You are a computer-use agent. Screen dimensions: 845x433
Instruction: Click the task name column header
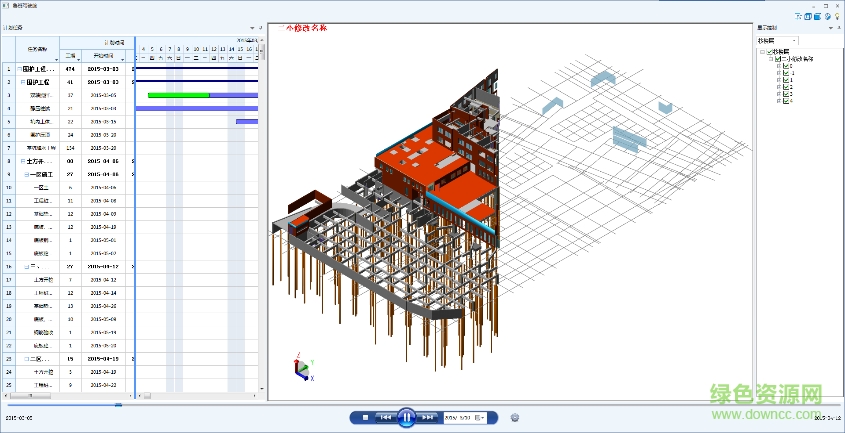[39, 50]
